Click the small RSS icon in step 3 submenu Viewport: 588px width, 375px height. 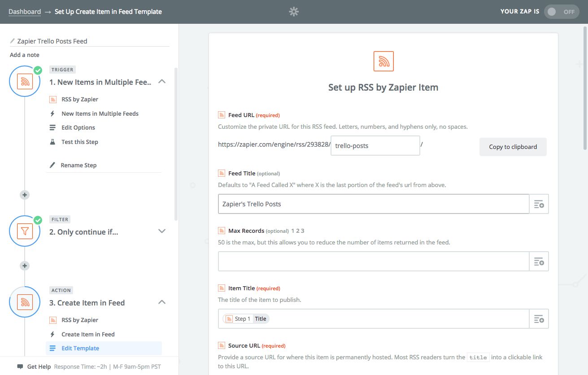(x=52, y=320)
